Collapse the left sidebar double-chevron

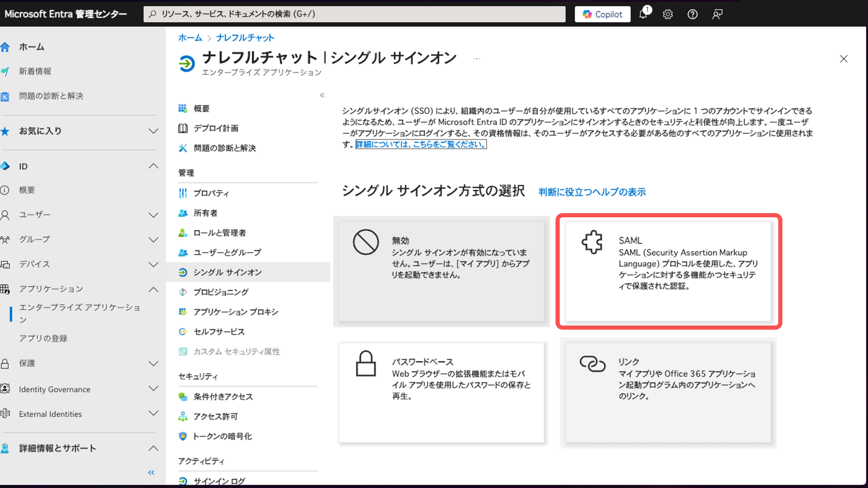click(x=151, y=472)
